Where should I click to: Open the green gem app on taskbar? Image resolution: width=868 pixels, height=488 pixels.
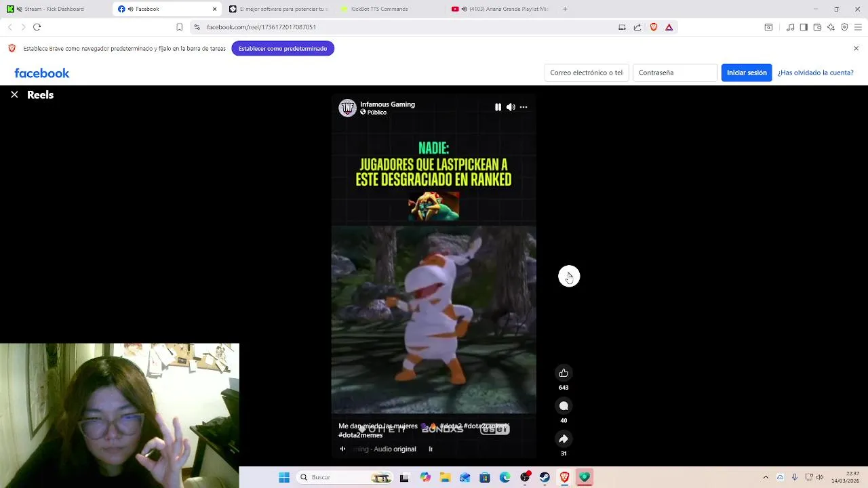[x=585, y=477]
